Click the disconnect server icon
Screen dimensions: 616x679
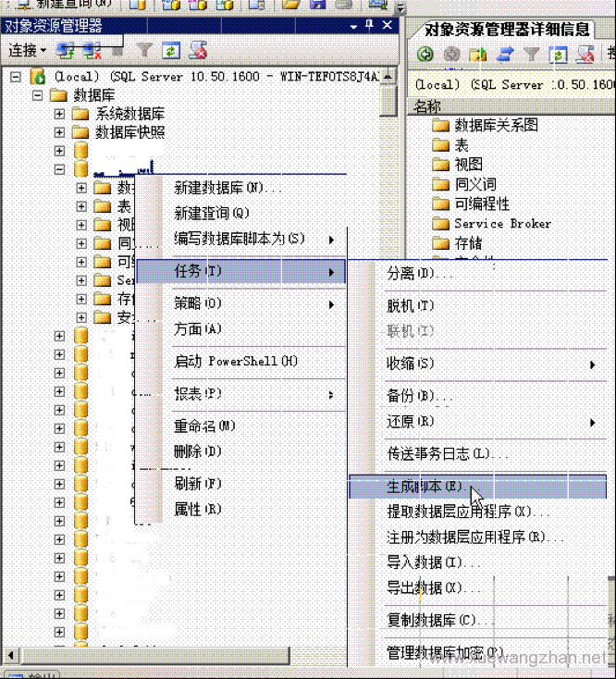click(91, 50)
